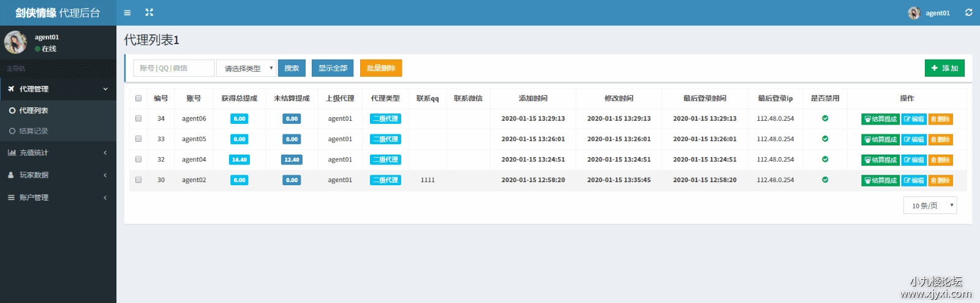980x303 pixels.
Task: Click the hamburger sidebar toggle icon
Action: 127,13
